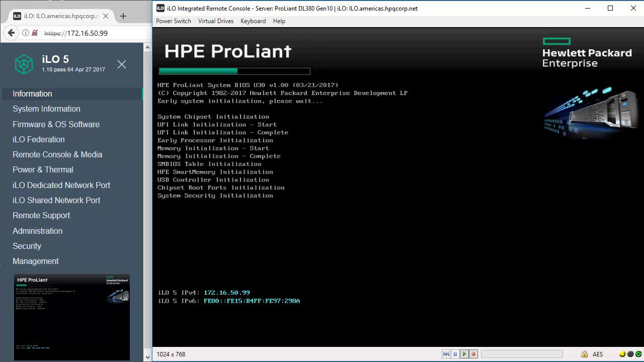This screenshot has width=644, height=362.
Task: Click the rewind playback button in console
Action: click(x=446, y=354)
